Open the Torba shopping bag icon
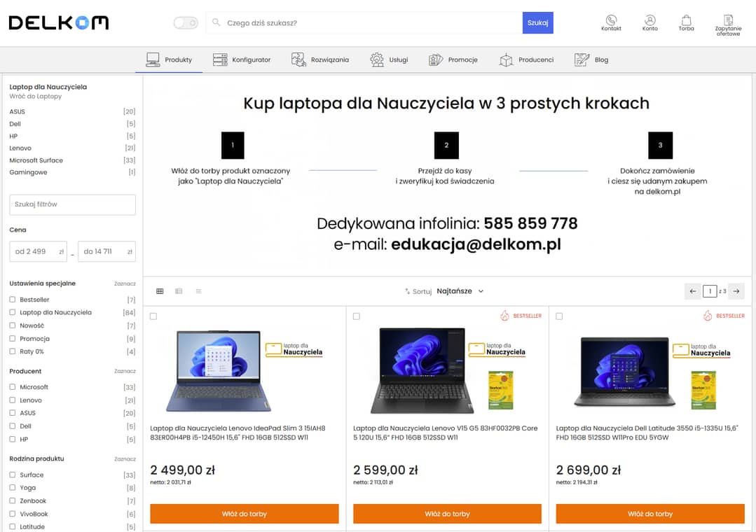Viewport: 756px width, 532px height. (x=686, y=21)
